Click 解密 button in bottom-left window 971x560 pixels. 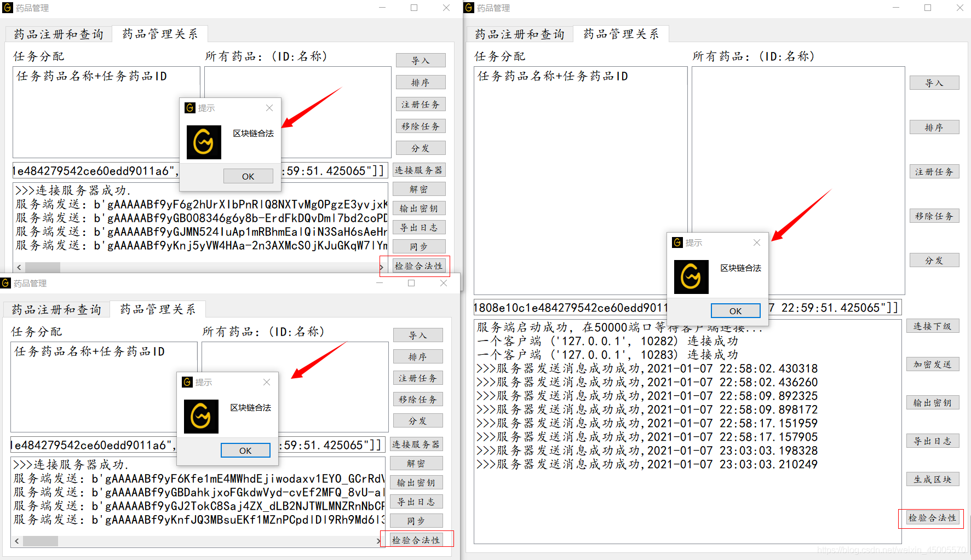(x=416, y=463)
